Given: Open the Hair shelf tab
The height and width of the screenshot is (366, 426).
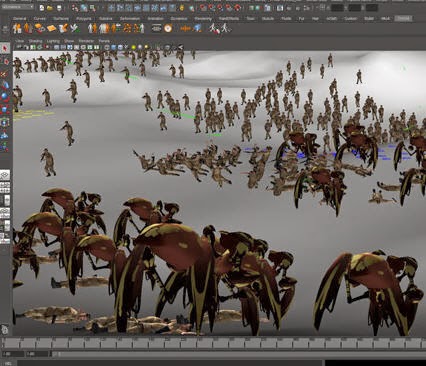Looking at the screenshot, I should pos(315,19).
